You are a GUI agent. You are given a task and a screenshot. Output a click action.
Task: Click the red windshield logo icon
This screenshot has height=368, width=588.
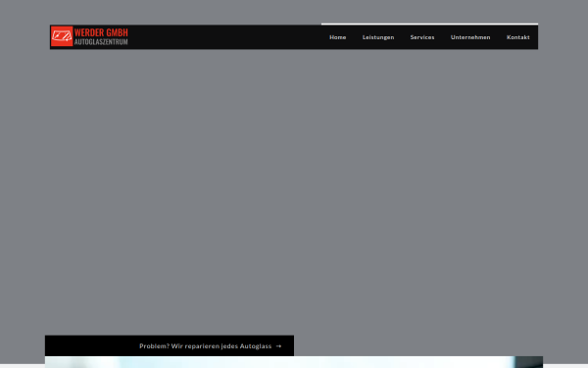pos(62,36)
